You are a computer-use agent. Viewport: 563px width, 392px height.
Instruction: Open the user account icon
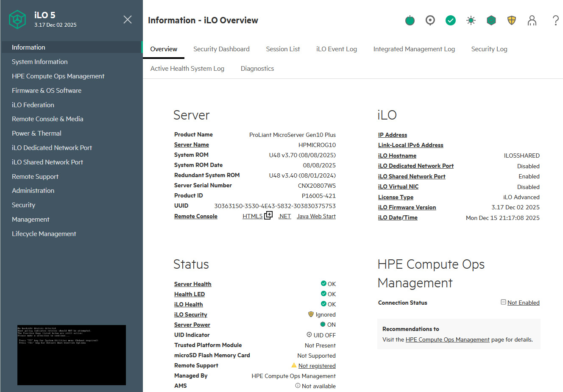532,20
